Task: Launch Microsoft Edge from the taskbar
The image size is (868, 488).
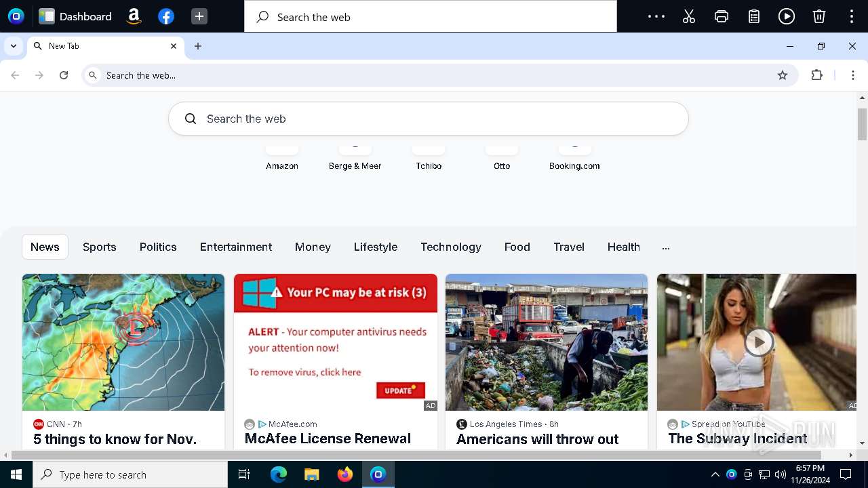Action: 278,474
